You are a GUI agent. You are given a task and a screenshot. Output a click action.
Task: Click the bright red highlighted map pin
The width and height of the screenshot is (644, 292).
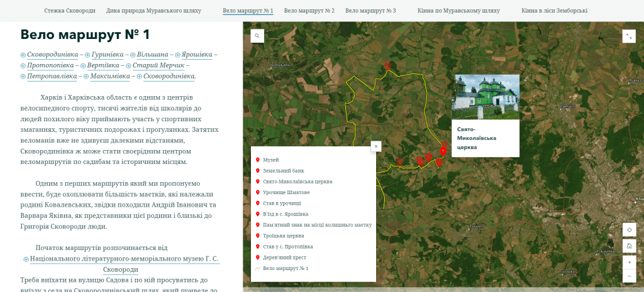pos(443,151)
